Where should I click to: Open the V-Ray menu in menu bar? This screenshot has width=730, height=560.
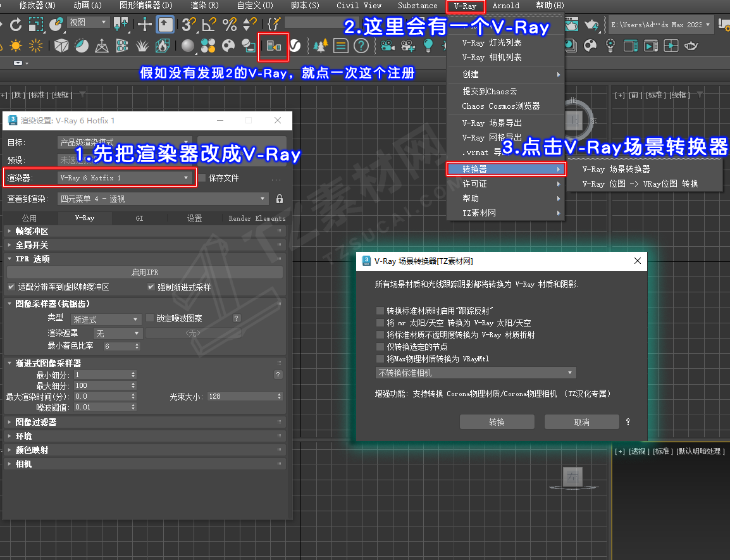pos(465,6)
